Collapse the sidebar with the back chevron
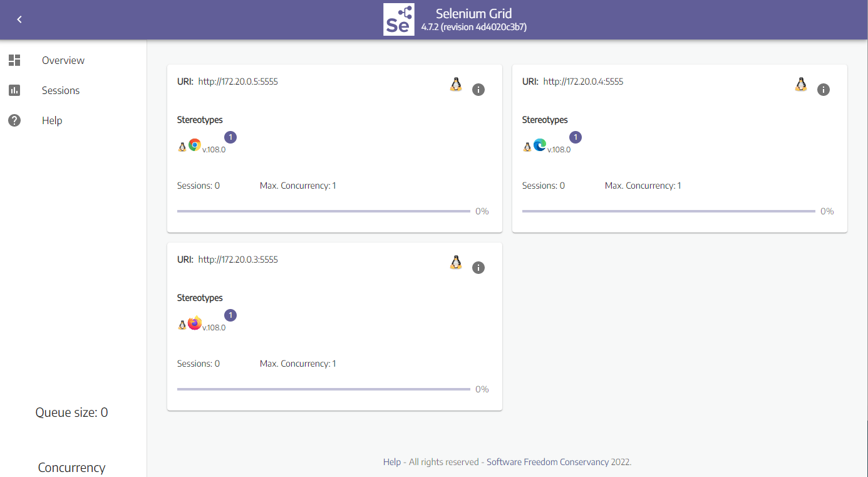The width and height of the screenshot is (868, 477). click(19, 19)
